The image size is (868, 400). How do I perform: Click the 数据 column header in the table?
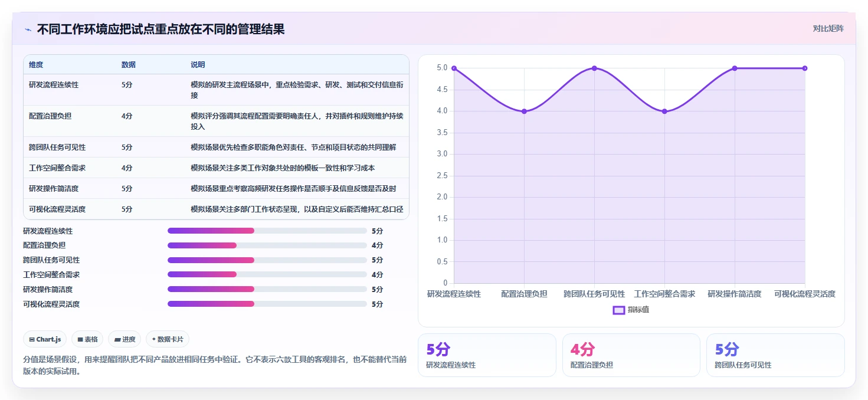129,64
